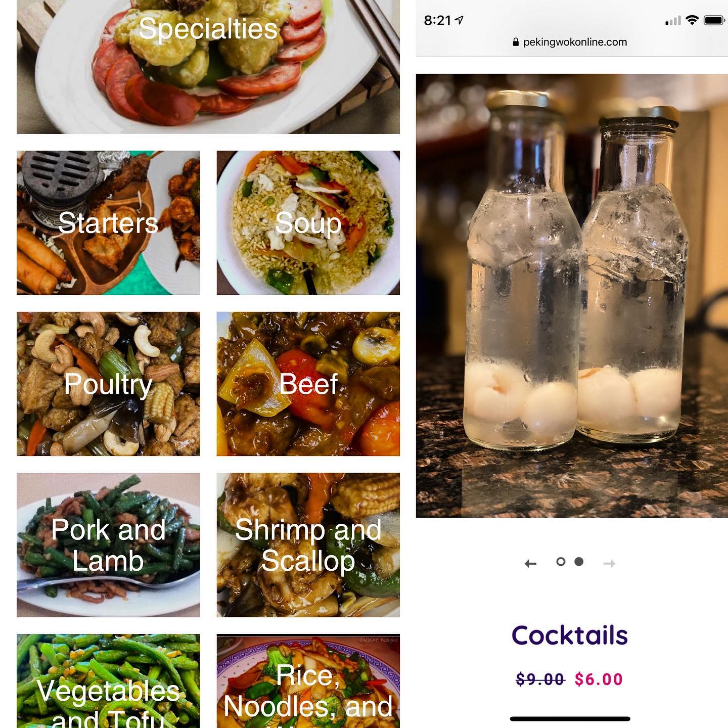The width and height of the screenshot is (728, 728).
Task: Tap the padlock icon in address bar
Action: (516, 42)
